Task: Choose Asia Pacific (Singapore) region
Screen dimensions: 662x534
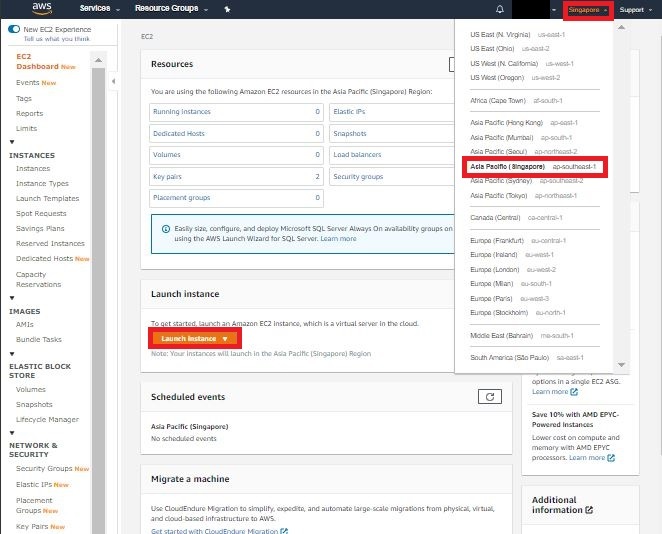Action: (533, 167)
